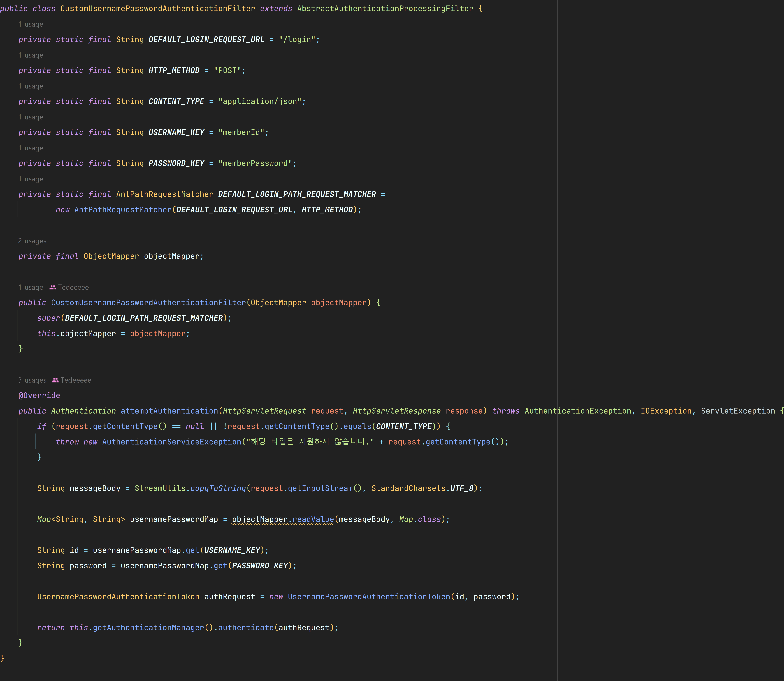Click HttpServletRequest parameter type
Screen dimensions: 784x681
pyautogui.click(x=264, y=411)
